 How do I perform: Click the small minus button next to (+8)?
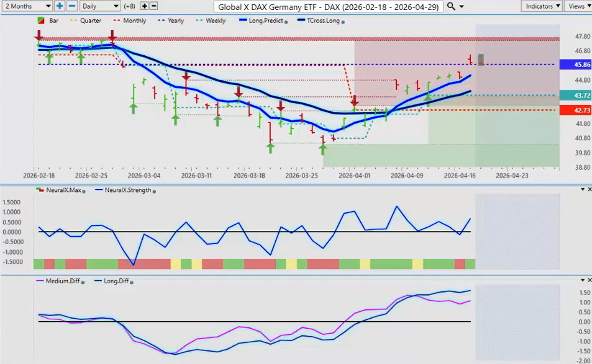coord(154,6)
